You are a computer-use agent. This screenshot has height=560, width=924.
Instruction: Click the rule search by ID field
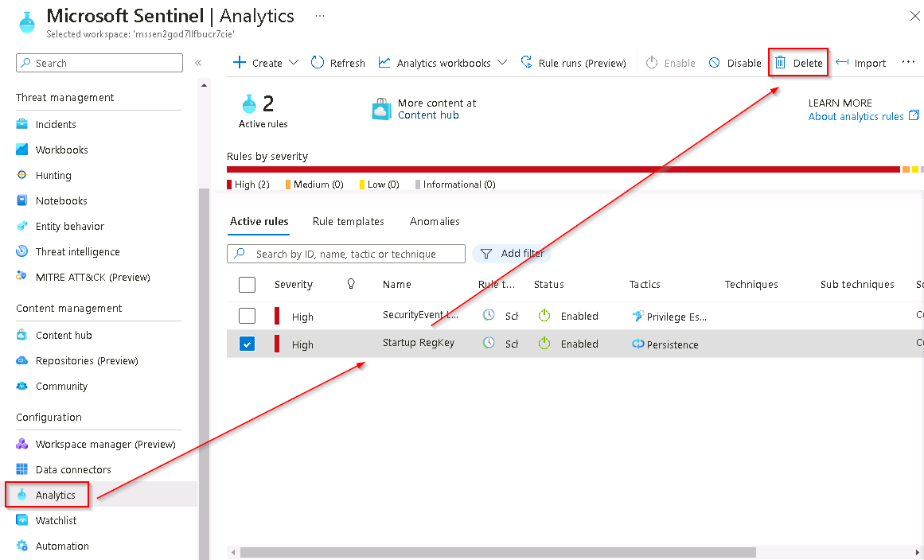pos(346,254)
